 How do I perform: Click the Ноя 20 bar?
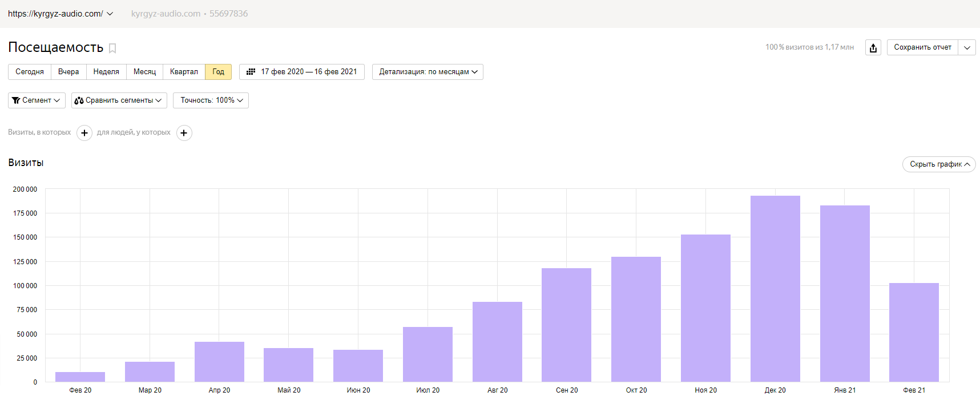(x=705, y=308)
